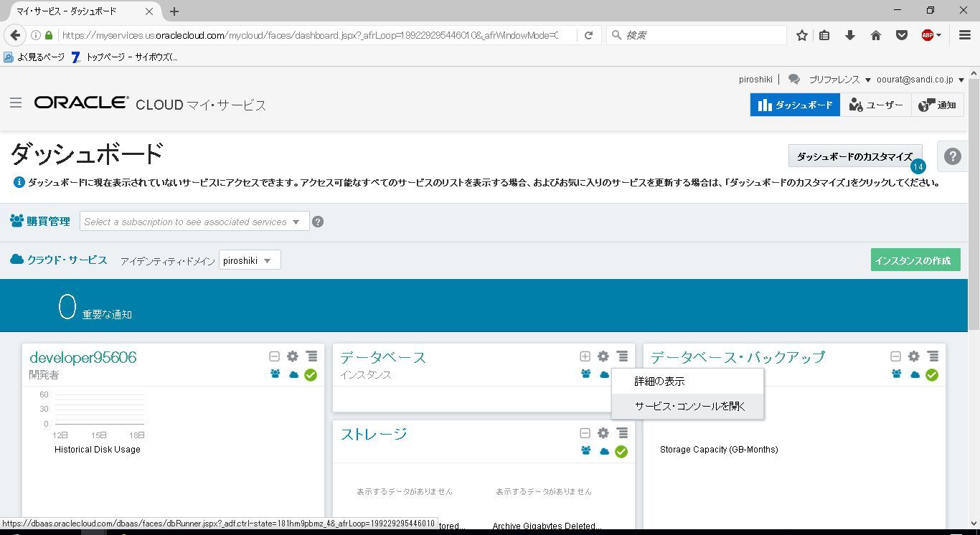Bookmark this page with the star icon

802,35
